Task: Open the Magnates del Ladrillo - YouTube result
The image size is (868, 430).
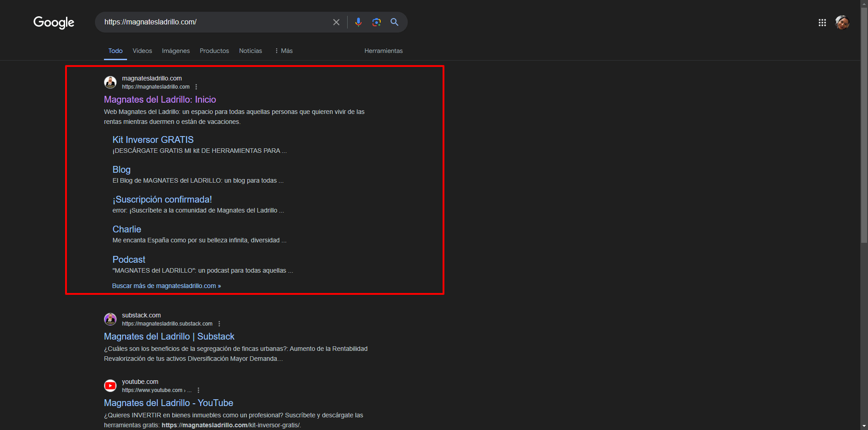Action: coord(169,403)
